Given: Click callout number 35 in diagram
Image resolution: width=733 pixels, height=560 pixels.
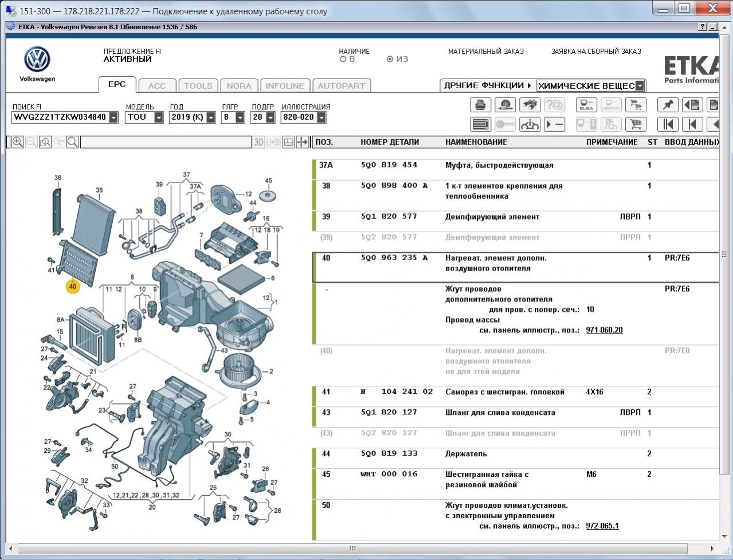Looking at the screenshot, I should 99,190.
